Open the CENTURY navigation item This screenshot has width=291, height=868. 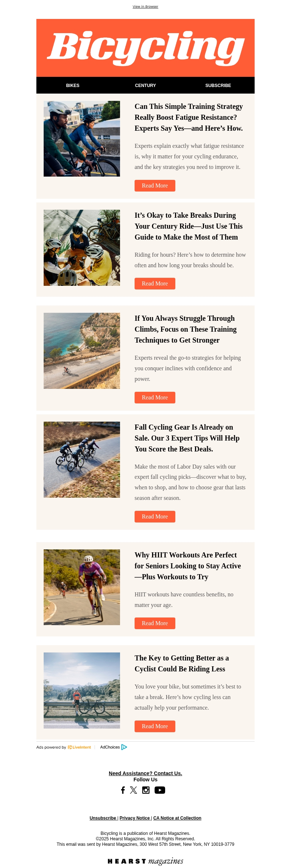pos(145,85)
